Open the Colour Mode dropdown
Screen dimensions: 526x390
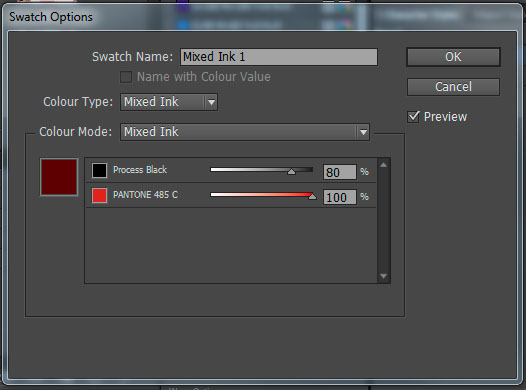[245, 132]
